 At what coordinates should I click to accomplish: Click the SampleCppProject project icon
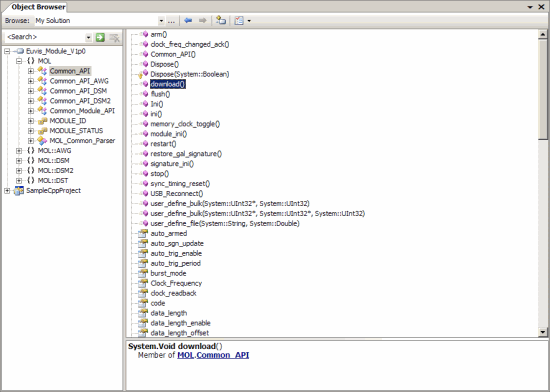tap(19, 191)
